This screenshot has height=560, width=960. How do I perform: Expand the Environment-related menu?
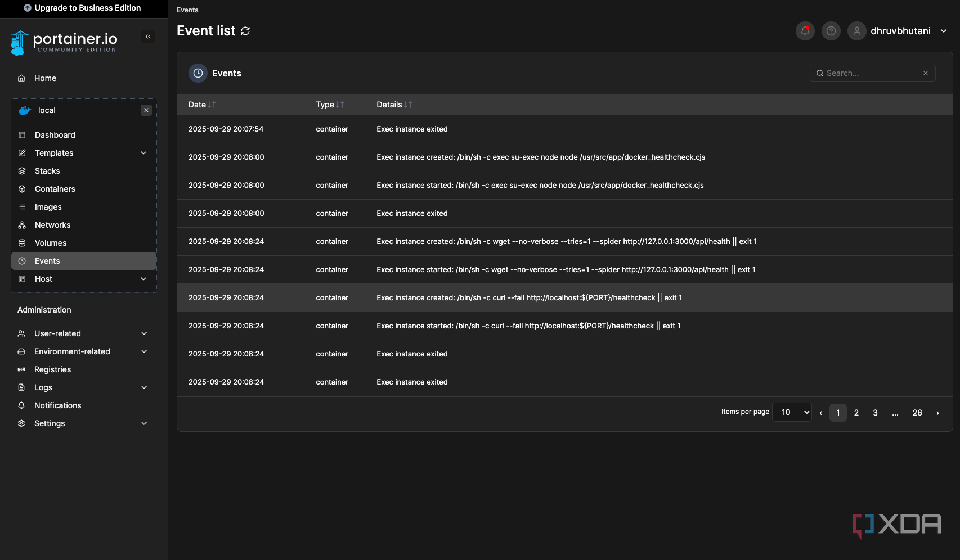point(144,351)
